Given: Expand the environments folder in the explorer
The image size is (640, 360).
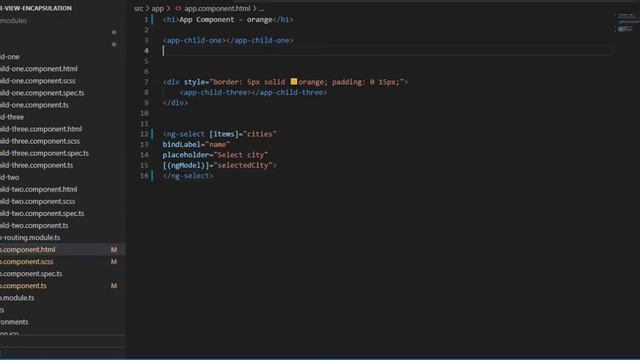Looking at the screenshot, I should [14, 322].
